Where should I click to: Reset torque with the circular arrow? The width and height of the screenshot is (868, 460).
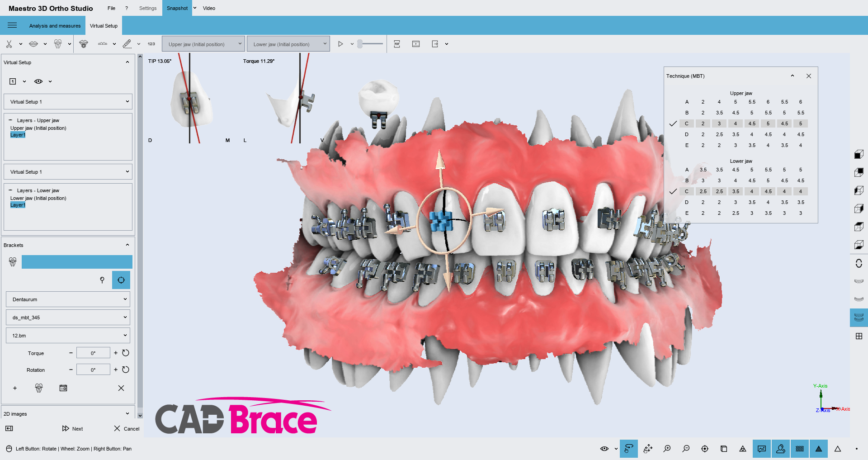126,353
